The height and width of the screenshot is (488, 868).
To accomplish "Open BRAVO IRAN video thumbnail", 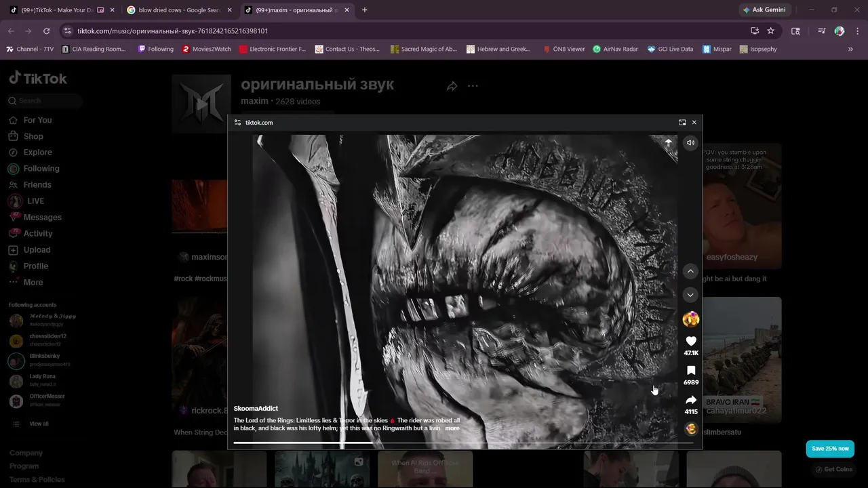I will tap(741, 359).
